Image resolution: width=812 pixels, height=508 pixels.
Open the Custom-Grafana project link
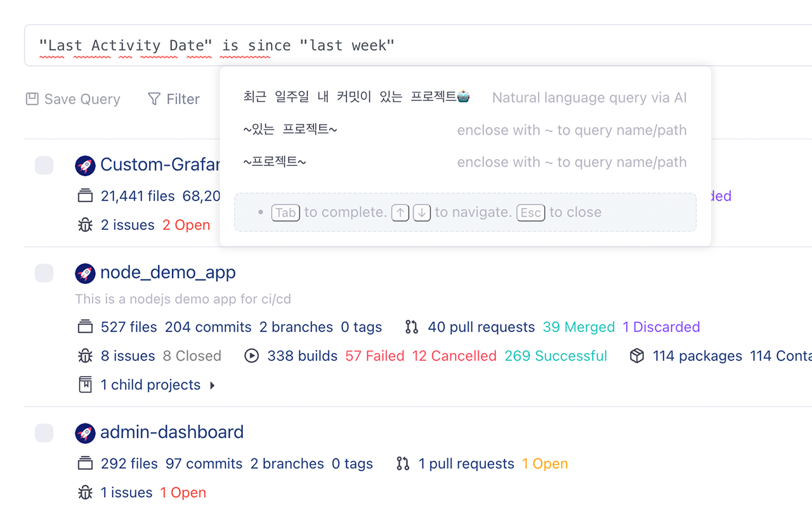coord(160,164)
